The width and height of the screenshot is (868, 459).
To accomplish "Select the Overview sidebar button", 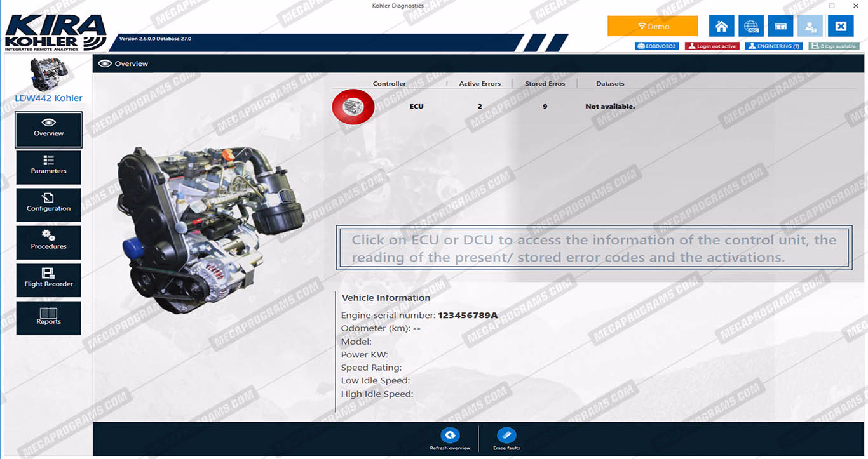I will click(49, 130).
